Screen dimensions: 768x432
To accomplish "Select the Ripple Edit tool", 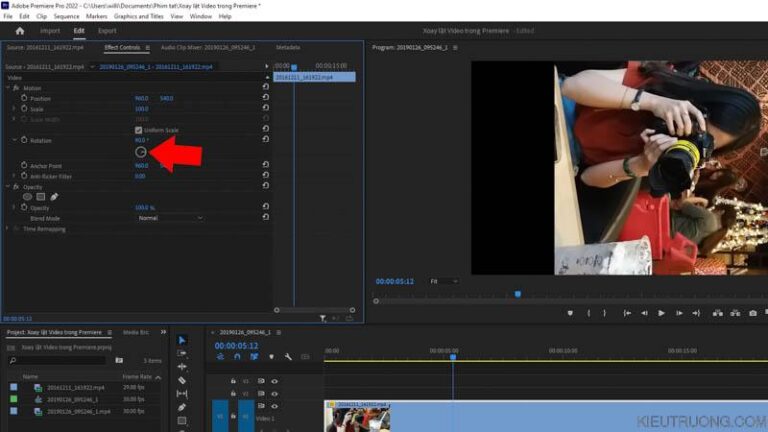I will pyautogui.click(x=182, y=366).
